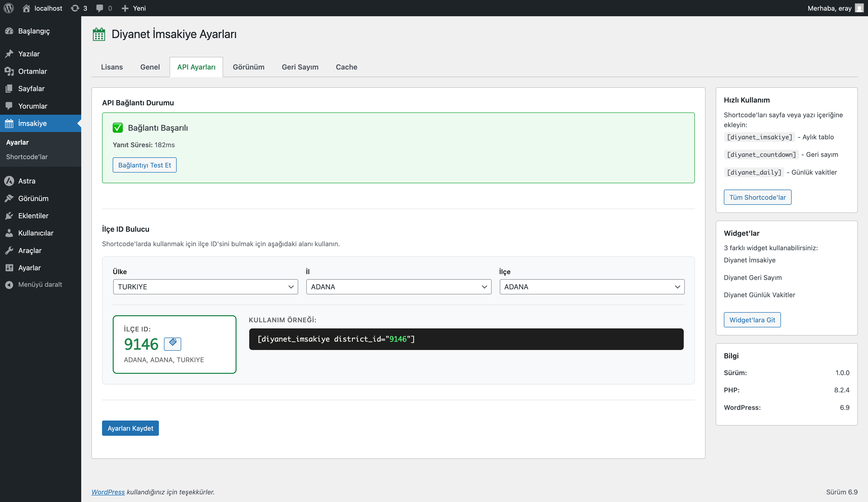The height and width of the screenshot is (502, 868).
Task: Click the green checkmark beside Bağlantı Başarılı
Action: coord(118,128)
